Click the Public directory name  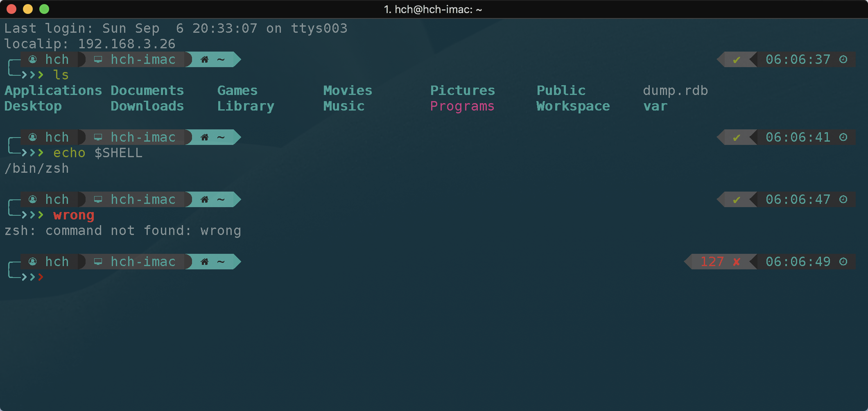point(561,90)
